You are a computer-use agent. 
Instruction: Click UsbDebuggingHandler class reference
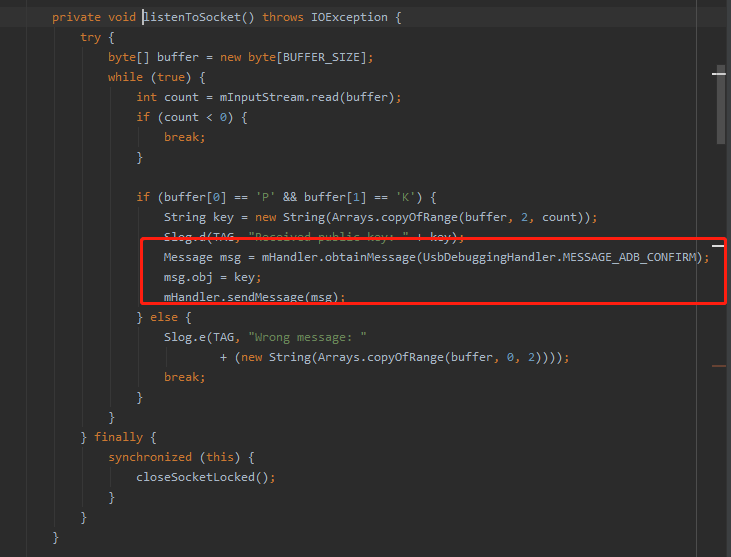[490, 257]
